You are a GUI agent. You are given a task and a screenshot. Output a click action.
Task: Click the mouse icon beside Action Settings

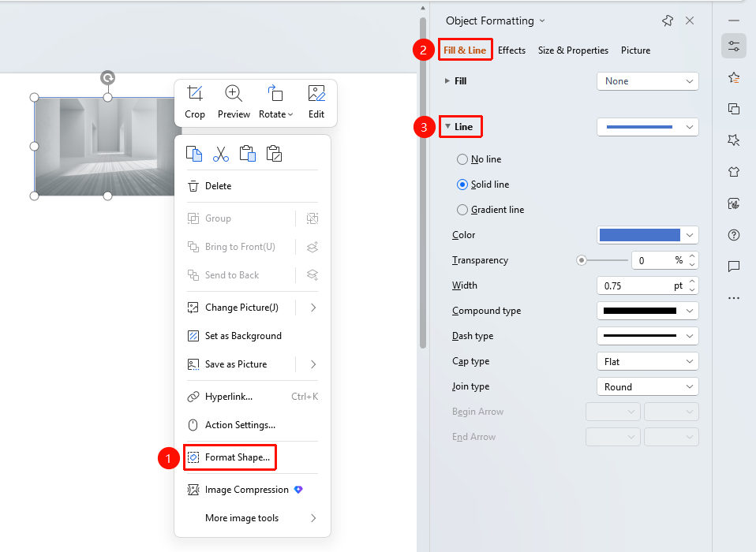pos(193,425)
